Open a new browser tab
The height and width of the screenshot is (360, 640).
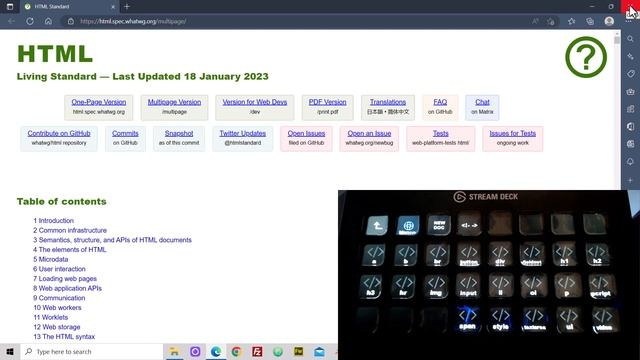pos(127,7)
